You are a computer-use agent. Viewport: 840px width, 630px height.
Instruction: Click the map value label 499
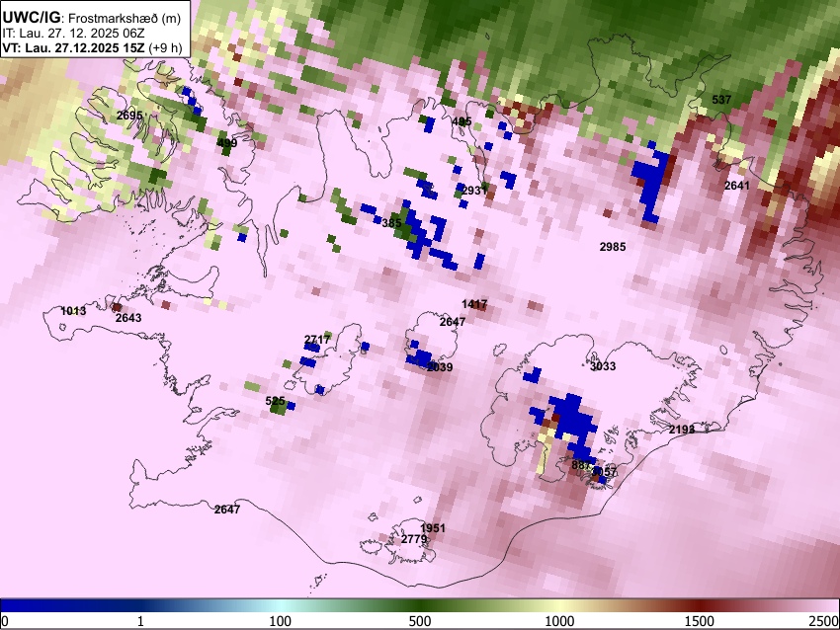227,143
